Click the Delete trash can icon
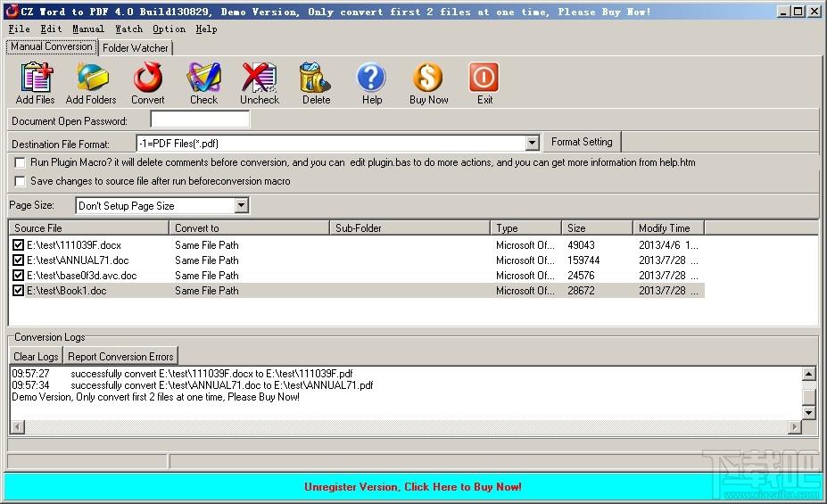This screenshot has height=504, width=827. pos(316,78)
